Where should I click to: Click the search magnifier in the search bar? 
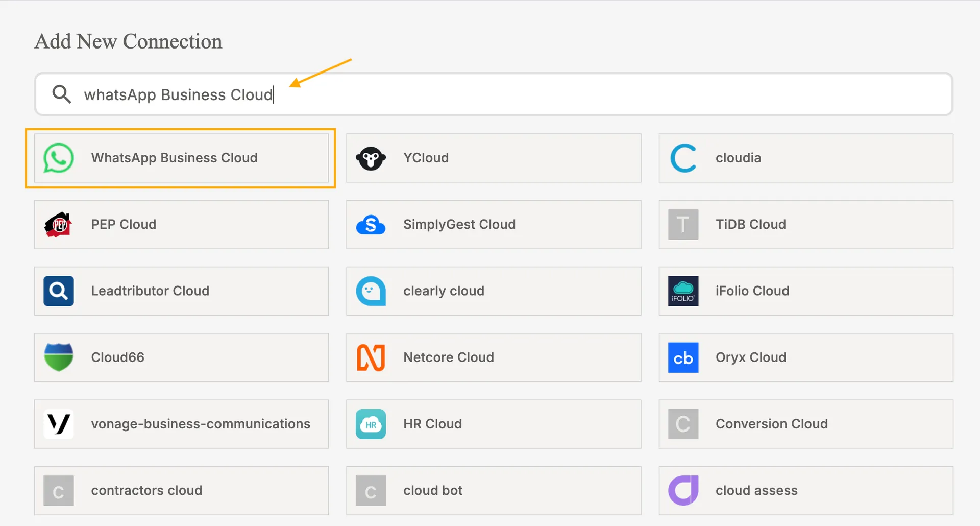pyautogui.click(x=61, y=94)
